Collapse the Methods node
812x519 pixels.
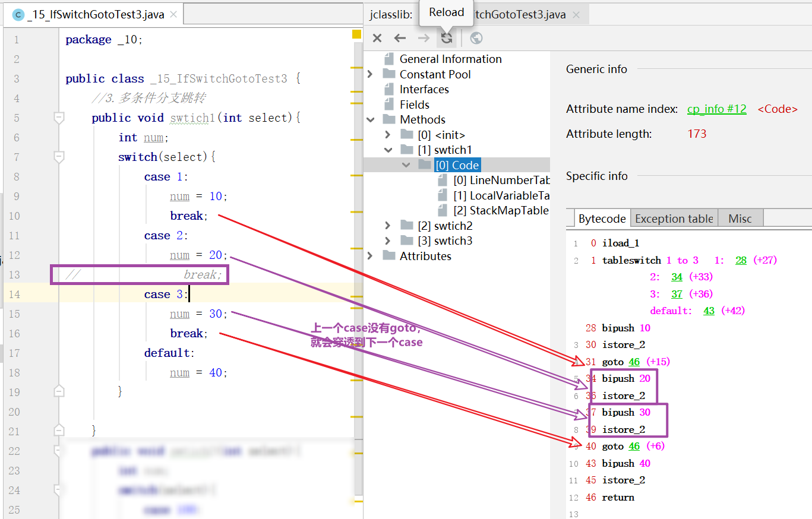[371, 119]
